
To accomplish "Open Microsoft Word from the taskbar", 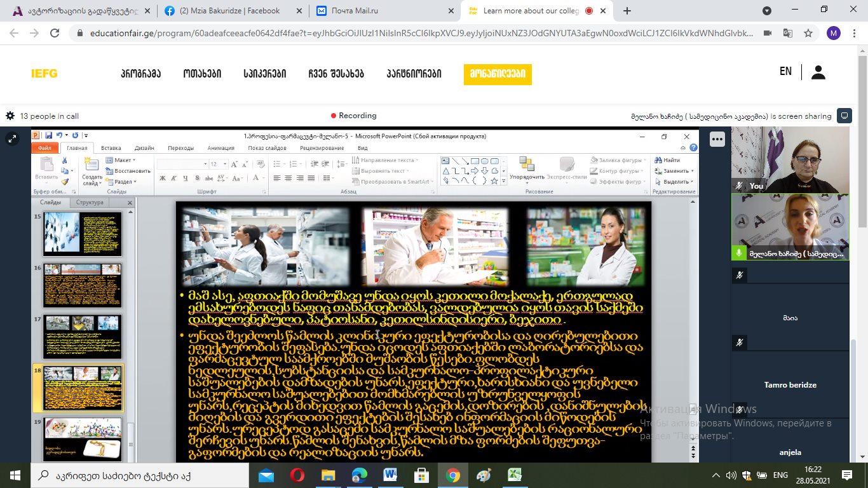I will point(390,475).
